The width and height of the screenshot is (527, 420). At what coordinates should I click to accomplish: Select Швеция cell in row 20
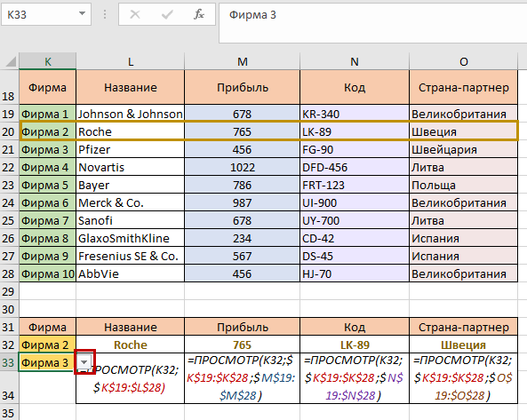click(464, 131)
